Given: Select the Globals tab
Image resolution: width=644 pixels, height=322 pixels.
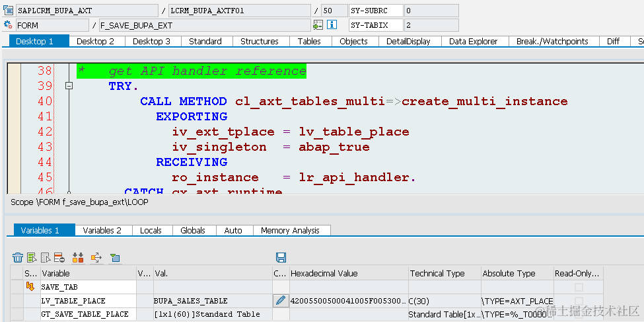Looking at the screenshot, I should tap(193, 230).
